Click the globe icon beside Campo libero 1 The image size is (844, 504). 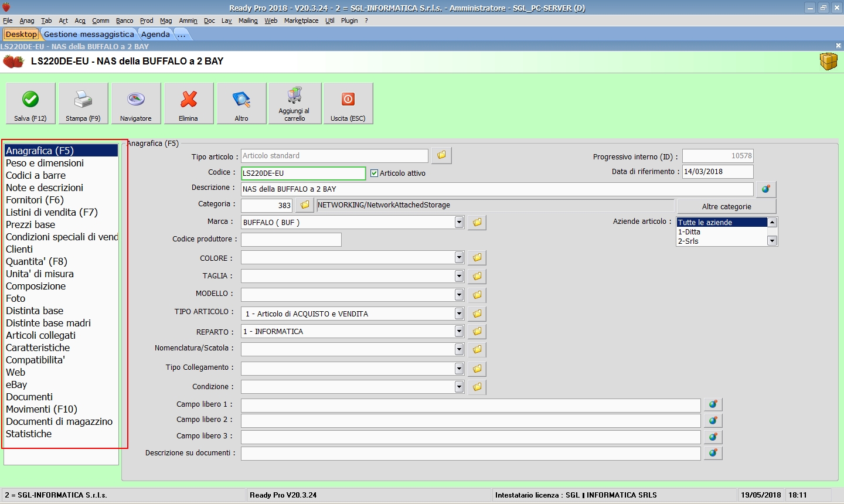point(713,404)
